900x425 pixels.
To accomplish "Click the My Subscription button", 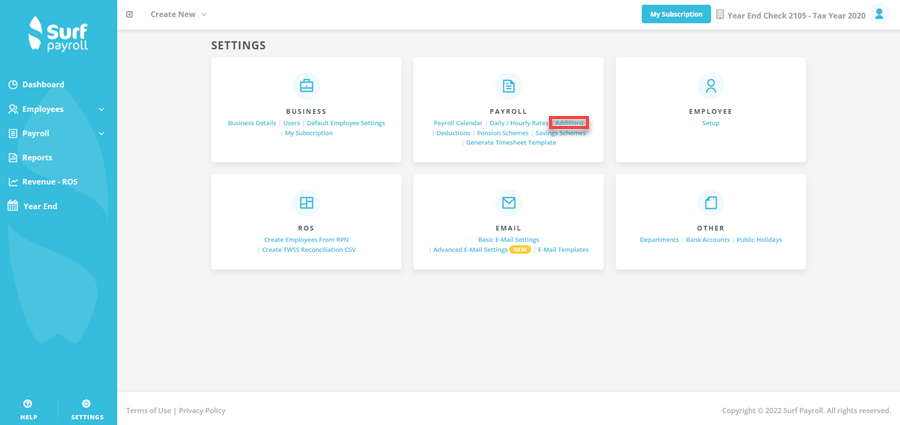I will (676, 14).
